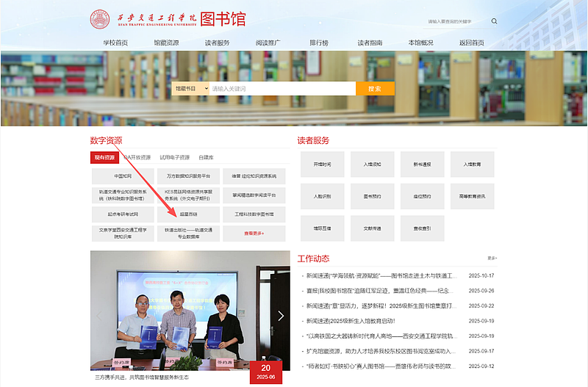Click the orange 搜索 button
Viewport: 588px width, 387px height.
[x=375, y=88]
